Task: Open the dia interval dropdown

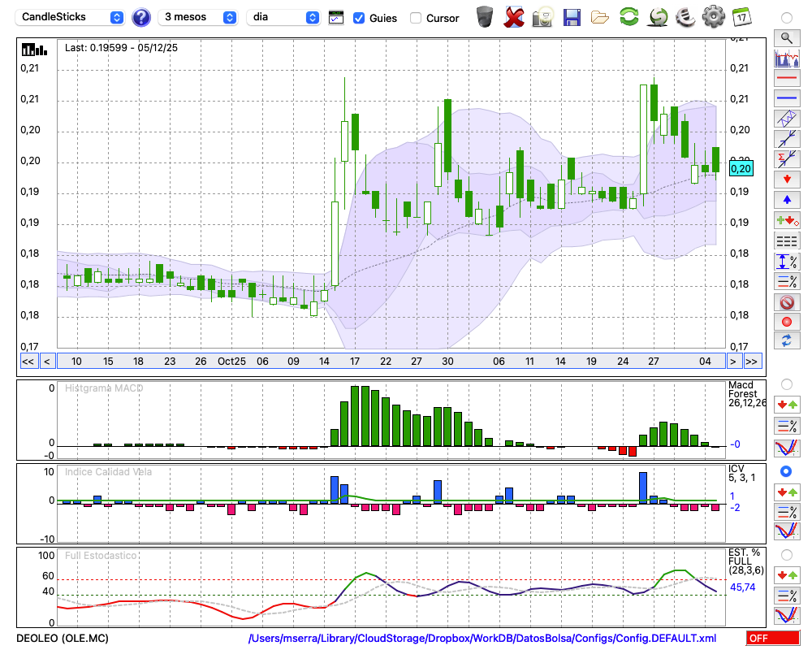Action: pyautogui.click(x=283, y=17)
